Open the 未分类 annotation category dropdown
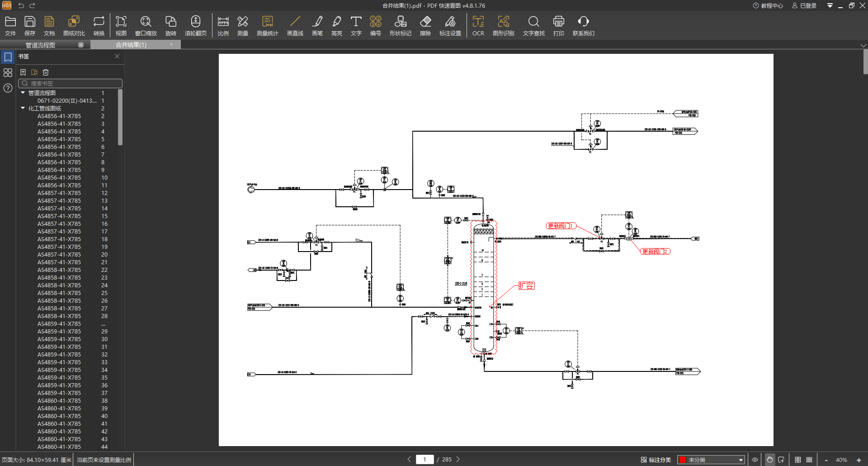 tap(711, 460)
